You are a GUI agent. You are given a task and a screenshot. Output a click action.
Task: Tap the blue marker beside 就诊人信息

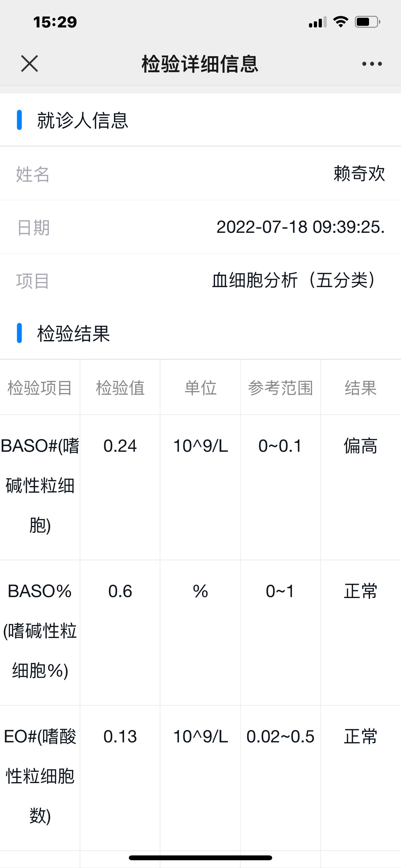tap(19, 119)
